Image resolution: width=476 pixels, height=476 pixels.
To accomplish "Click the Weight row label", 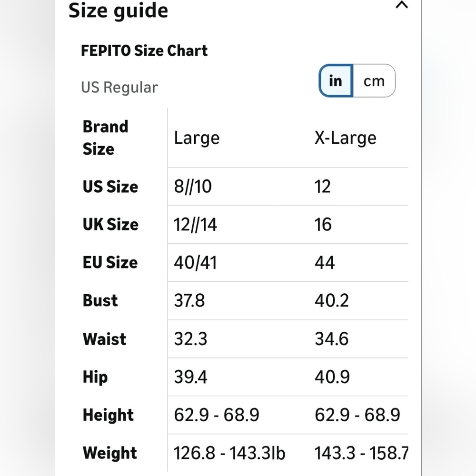I will [x=110, y=453].
